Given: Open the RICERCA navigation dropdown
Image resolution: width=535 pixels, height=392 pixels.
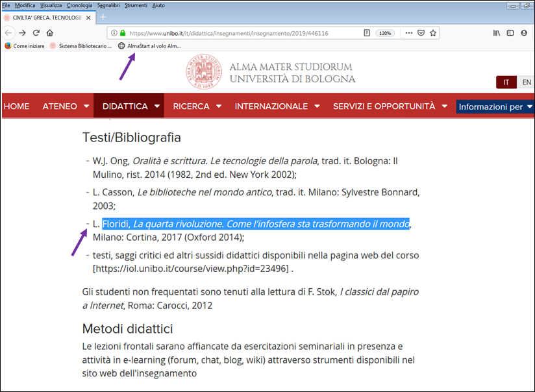Looking at the screenshot, I should point(197,106).
